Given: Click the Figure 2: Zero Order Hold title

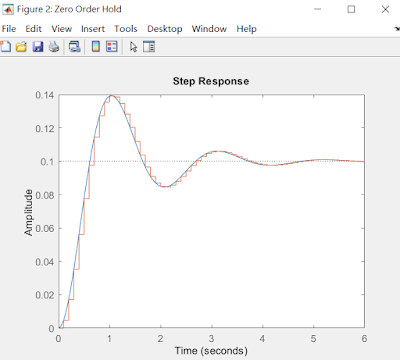Looking at the screenshot, I should coord(69,9).
